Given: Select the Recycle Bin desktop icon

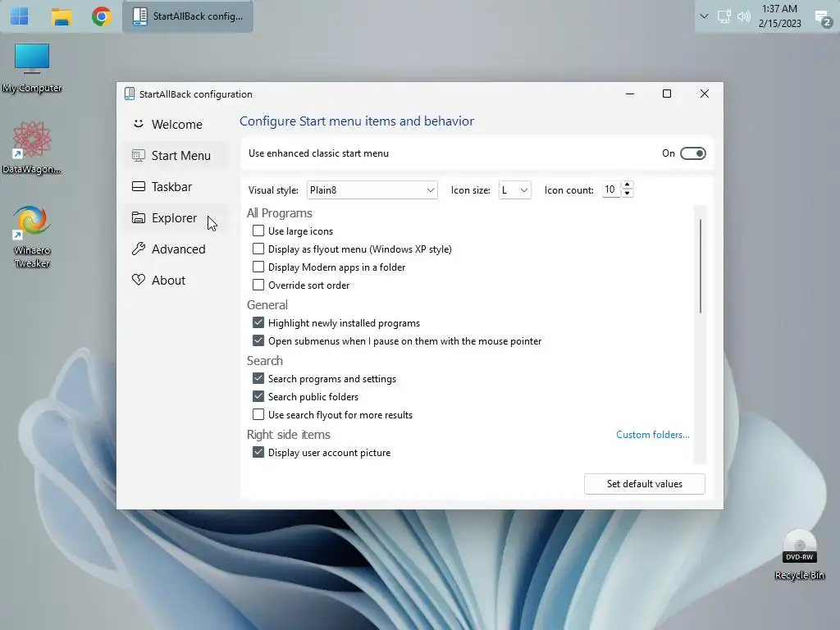Looking at the screenshot, I should [799, 555].
